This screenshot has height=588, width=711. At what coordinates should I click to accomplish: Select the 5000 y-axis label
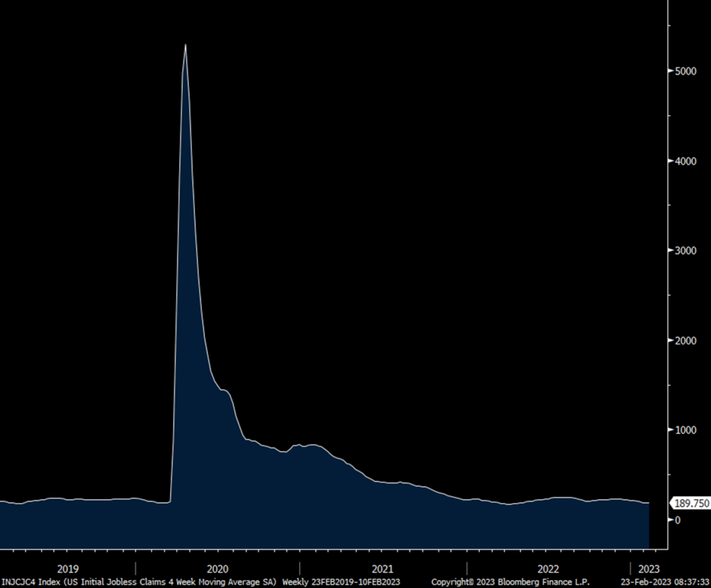685,72
